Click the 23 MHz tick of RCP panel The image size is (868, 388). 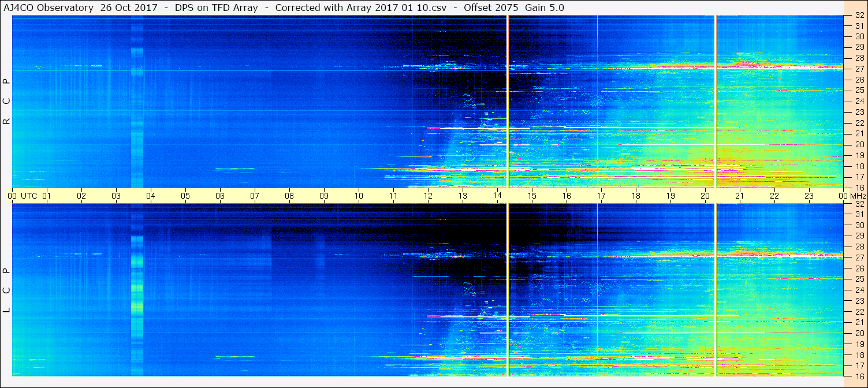pyautogui.click(x=859, y=112)
